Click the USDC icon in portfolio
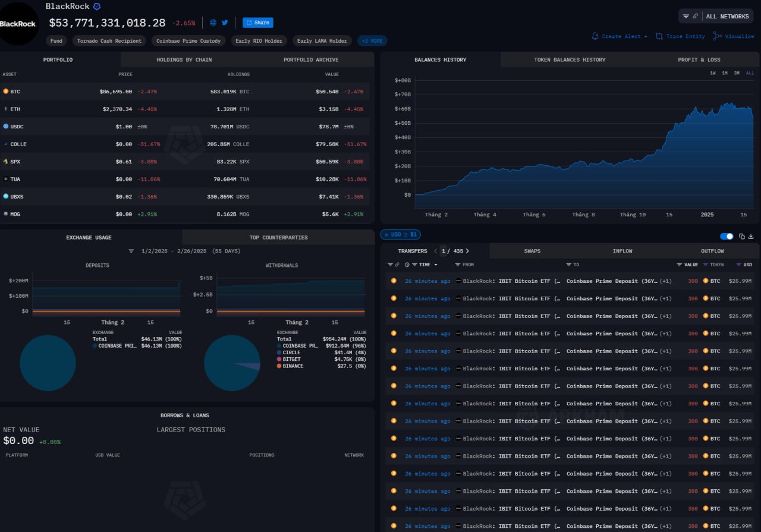761x532 pixels. tap(6, 126)
